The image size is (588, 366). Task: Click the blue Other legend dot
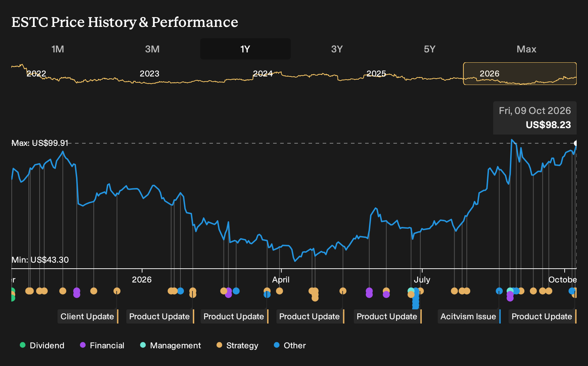click(x=277, y=345)
